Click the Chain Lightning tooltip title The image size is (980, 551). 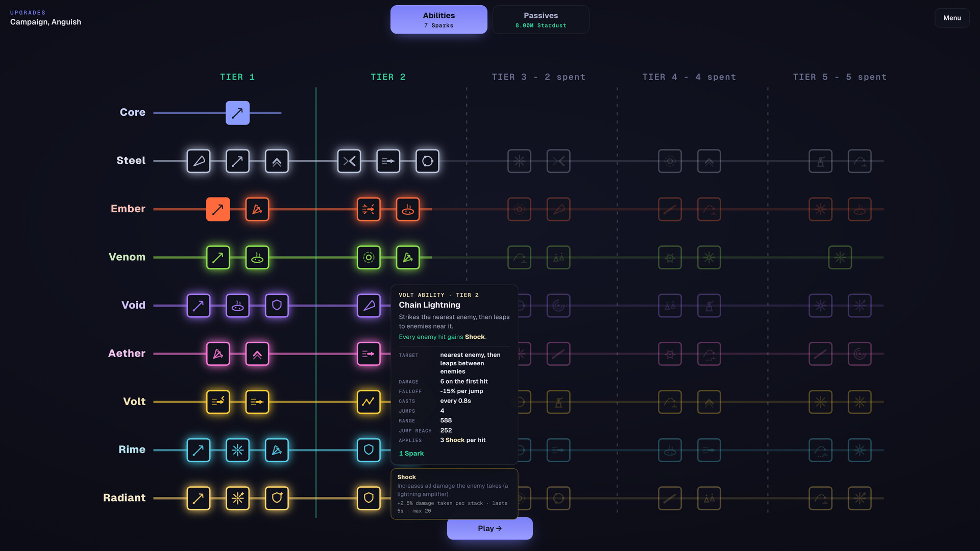pyautogui.click(x=429, y=305)
